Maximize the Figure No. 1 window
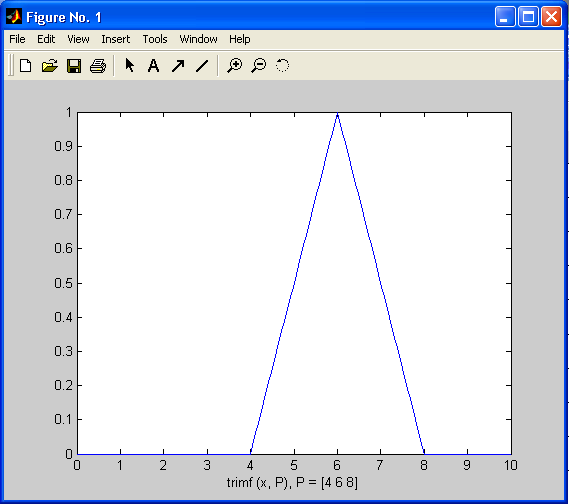Viewport: 569px width, 504px height. (528, 17)
